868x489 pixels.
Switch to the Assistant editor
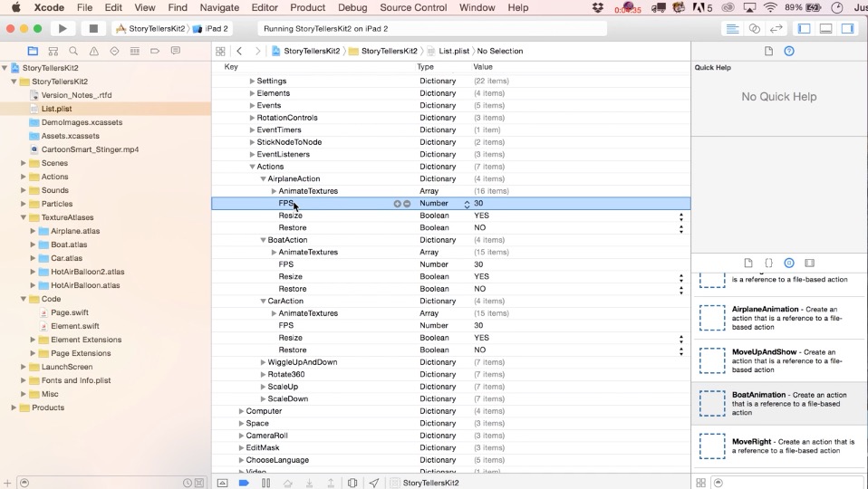click(754, 29)
